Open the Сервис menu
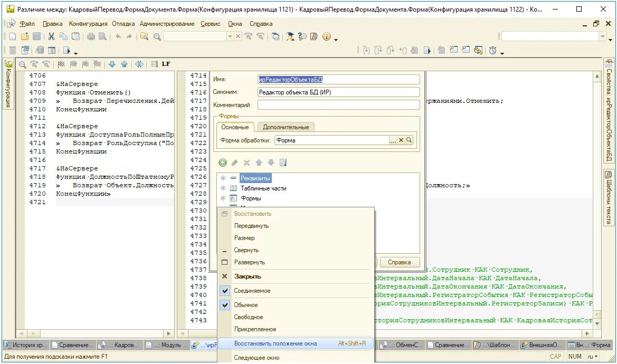The width and height of the screenshot is (617, 364). tap(211, 24)
